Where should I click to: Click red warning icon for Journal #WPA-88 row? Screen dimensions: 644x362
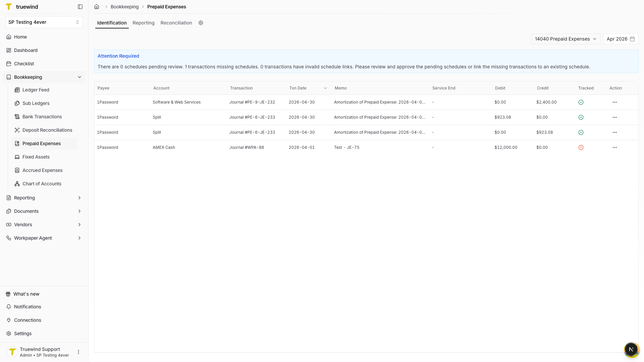click(581, 147)
